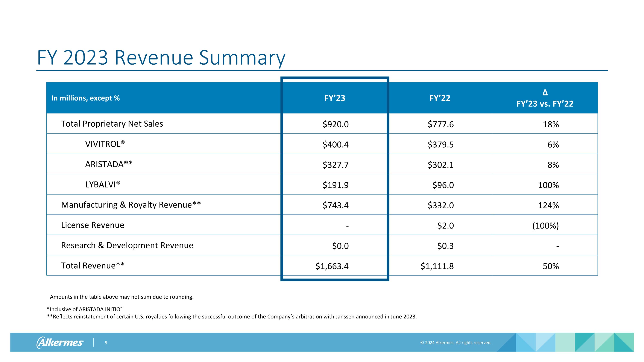Click Research & Development Revenue label
This screenshot has height=362, width=644.
(x=127, y=245)
